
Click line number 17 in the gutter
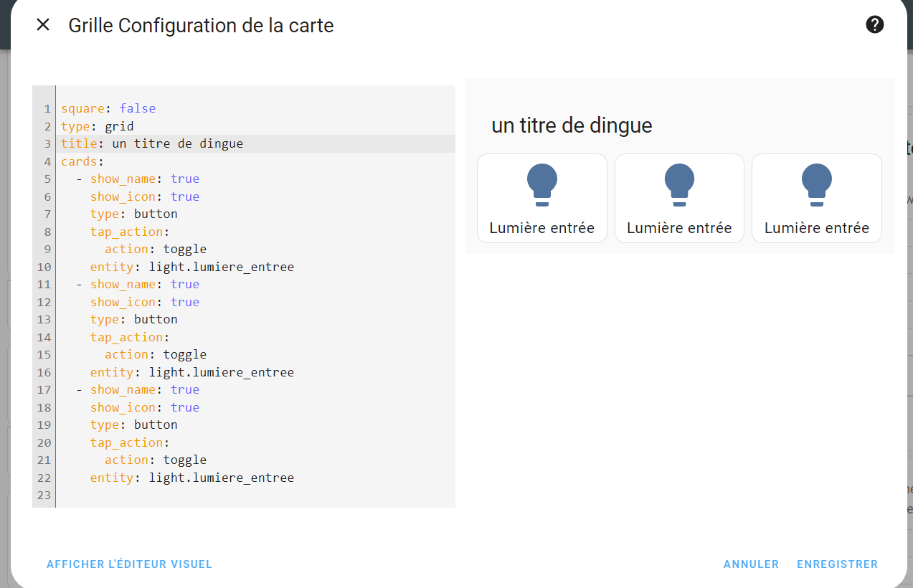tap(44, 390)
